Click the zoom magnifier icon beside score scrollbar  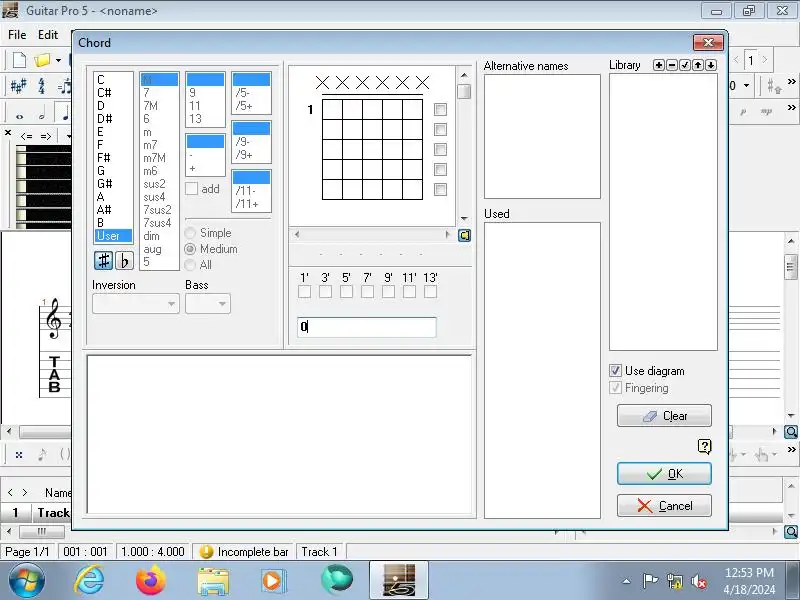point(791,432)
